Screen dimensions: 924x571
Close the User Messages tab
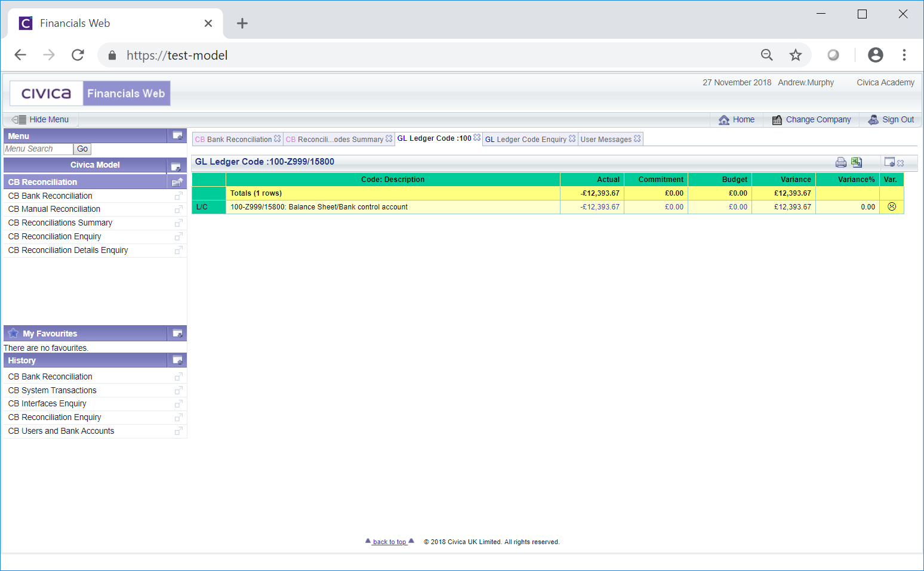coord(637,138)
